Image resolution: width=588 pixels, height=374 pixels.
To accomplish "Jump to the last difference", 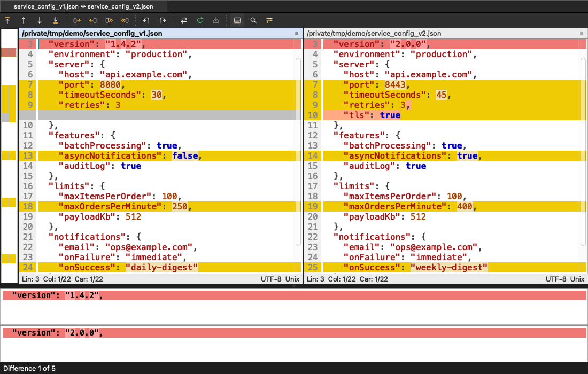I will coord(56,20).
